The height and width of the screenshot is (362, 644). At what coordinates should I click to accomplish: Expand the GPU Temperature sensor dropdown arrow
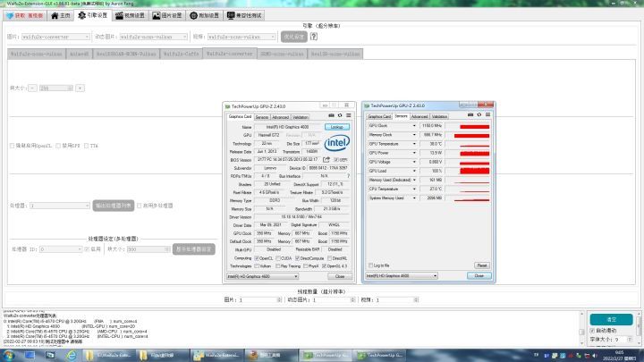point(414,144)
